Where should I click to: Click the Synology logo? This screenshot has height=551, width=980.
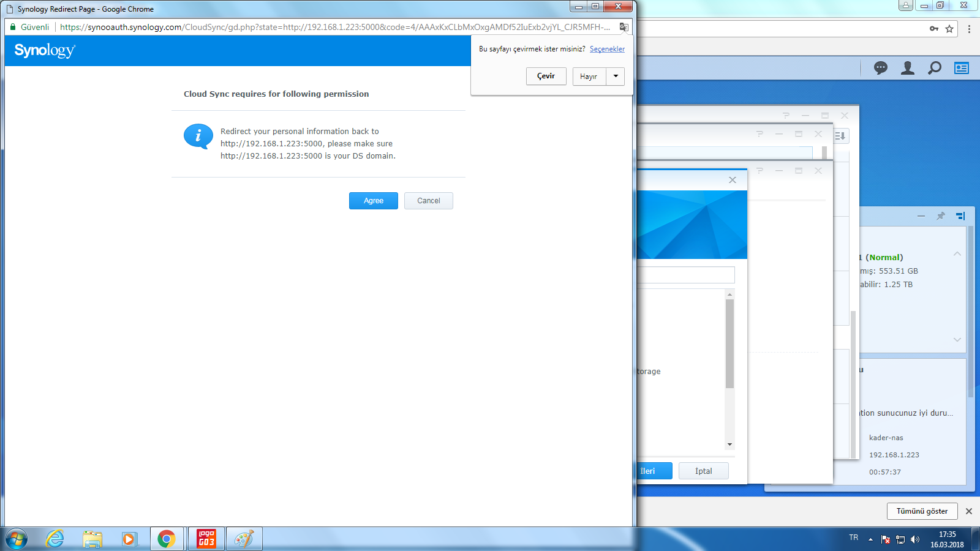45,50
